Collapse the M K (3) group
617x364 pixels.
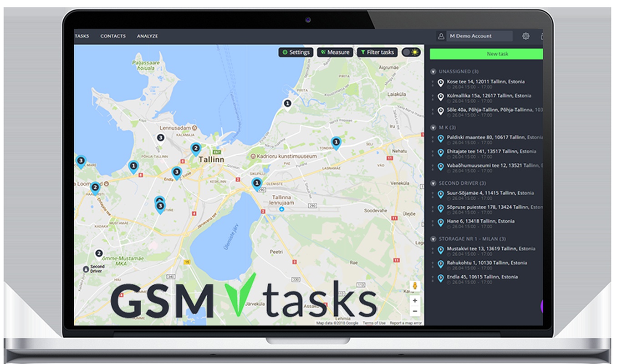pos(433,128)
